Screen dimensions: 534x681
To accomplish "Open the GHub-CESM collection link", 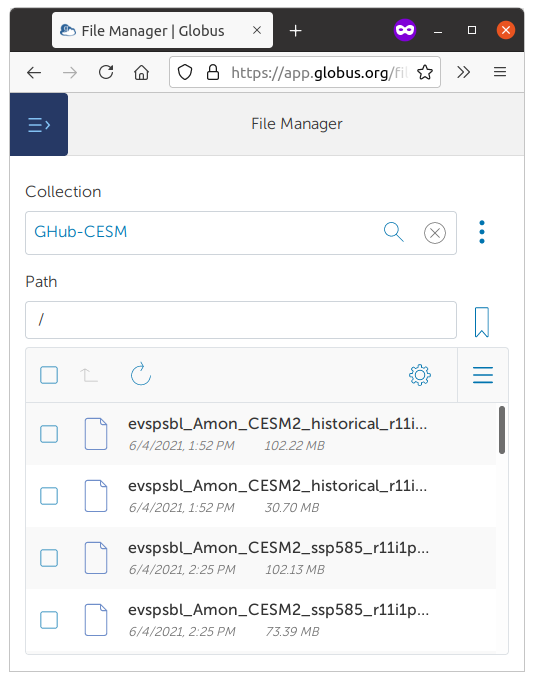I will point(81,232).
